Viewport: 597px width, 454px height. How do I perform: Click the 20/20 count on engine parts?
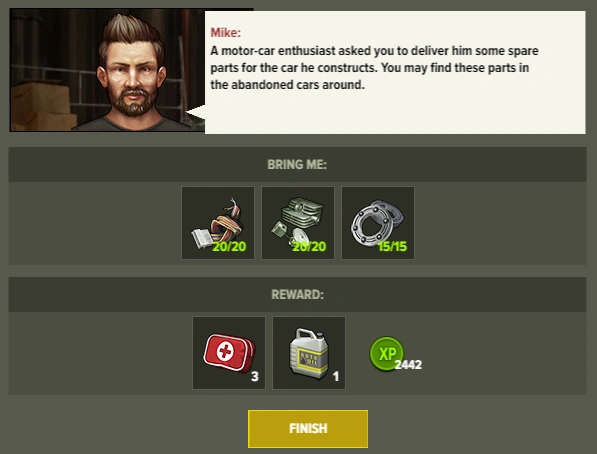click(309, 247)
